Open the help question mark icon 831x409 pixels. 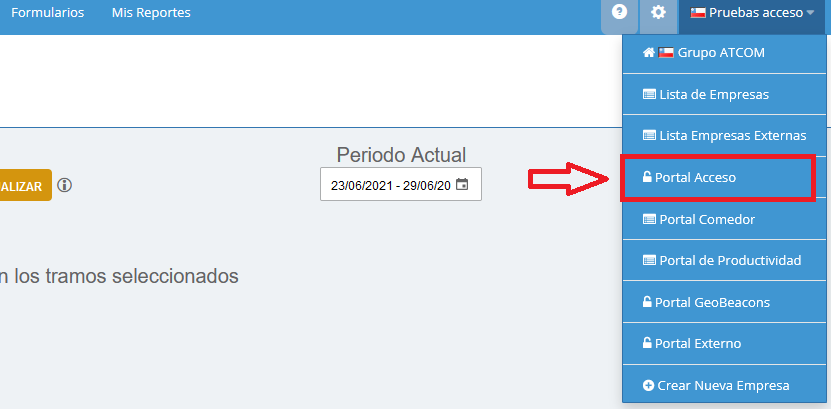[x=619, y=12]
